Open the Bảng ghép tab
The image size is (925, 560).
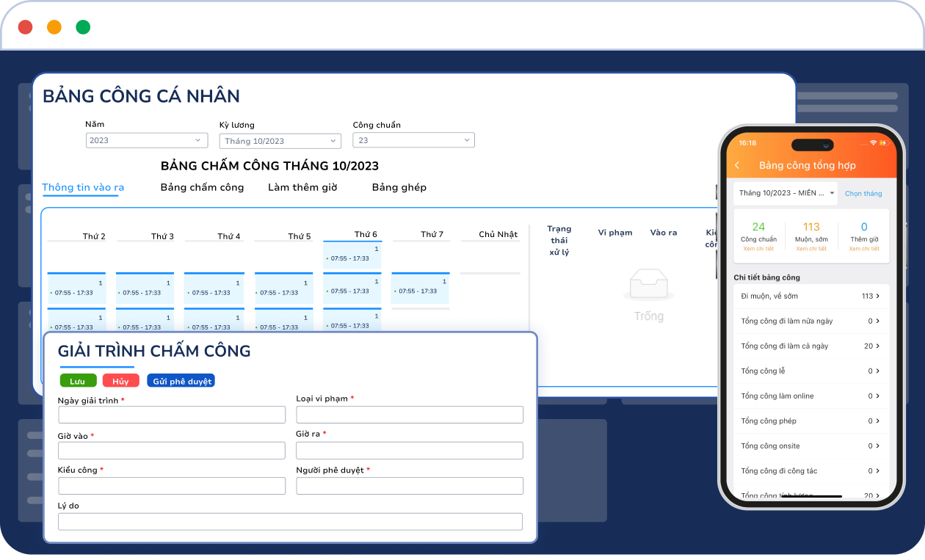tap(399, 187)
